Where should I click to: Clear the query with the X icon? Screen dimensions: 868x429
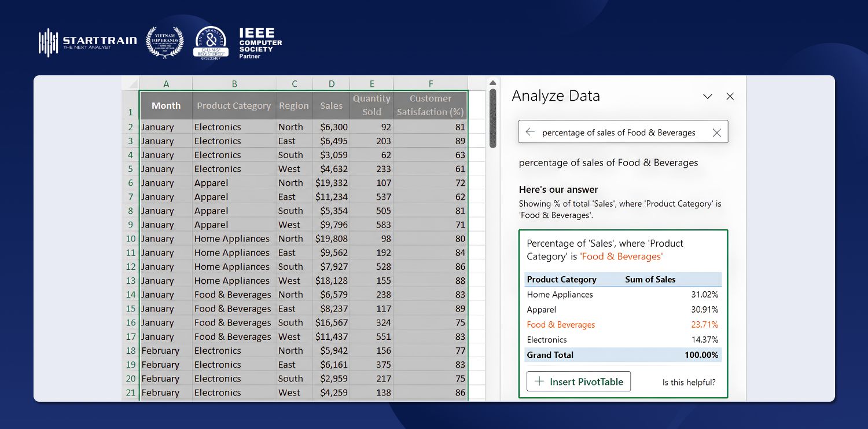716,133
